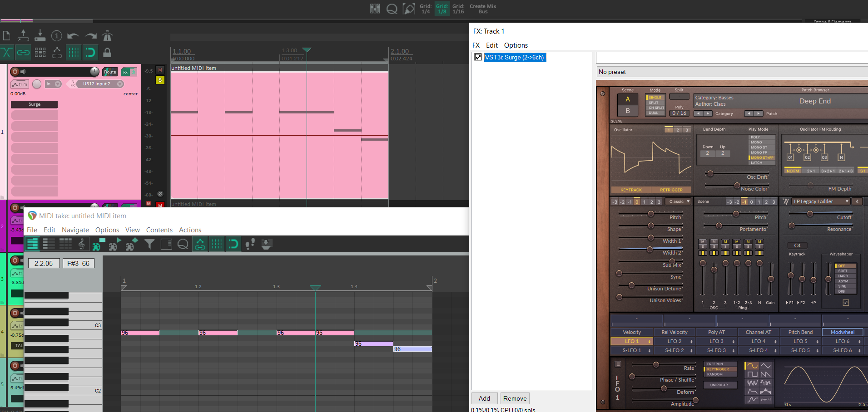Image resolution: width=868 pixels, height=412 pixels.
Task: Toggle yellow solo S button on track 1
Action: point(160,80)
